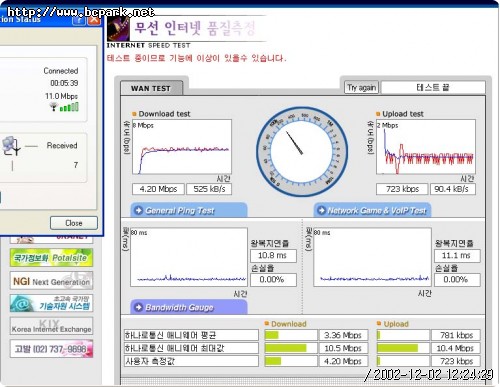Click the network computers activity icon

coord(11,147)
